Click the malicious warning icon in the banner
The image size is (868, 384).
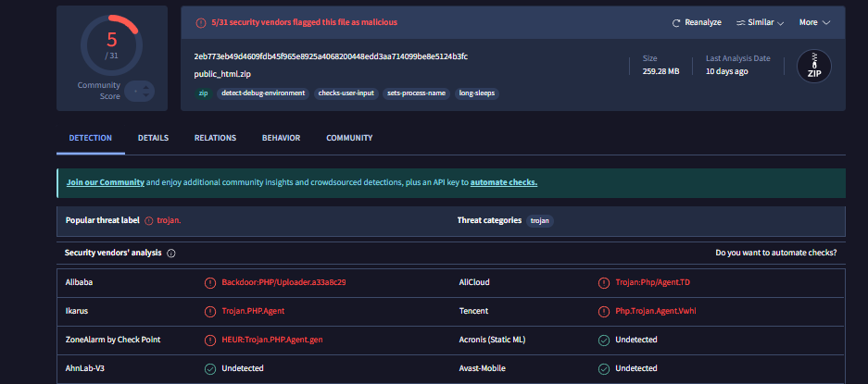[201, 22]
